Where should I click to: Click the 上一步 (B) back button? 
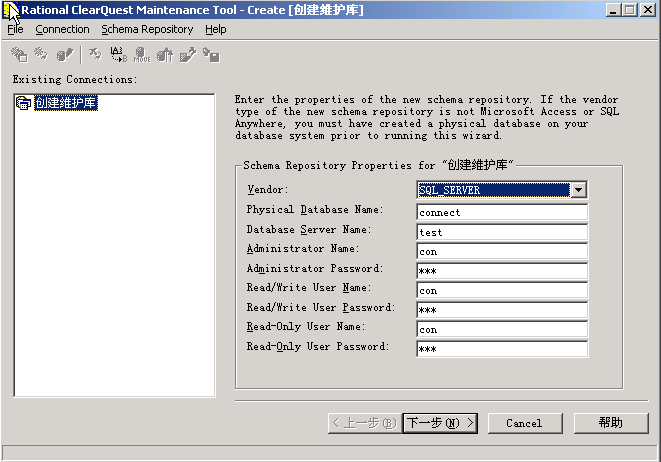365,423
